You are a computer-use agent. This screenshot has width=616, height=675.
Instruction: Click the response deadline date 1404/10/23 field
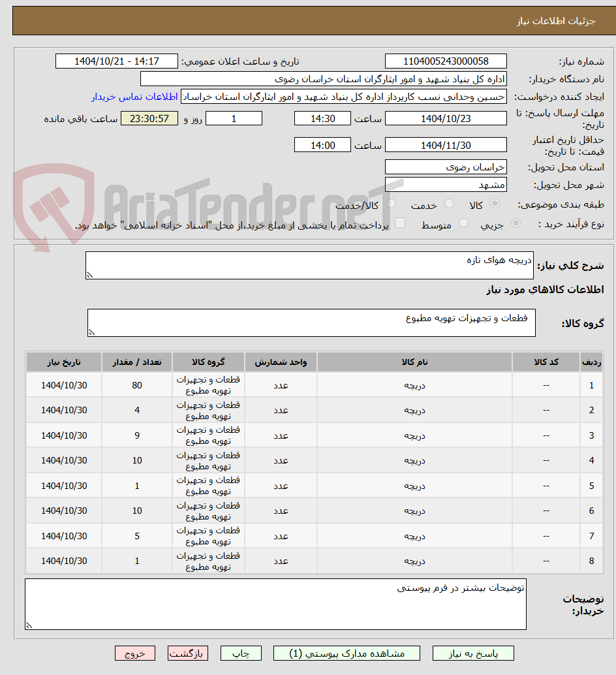[446, 118]
